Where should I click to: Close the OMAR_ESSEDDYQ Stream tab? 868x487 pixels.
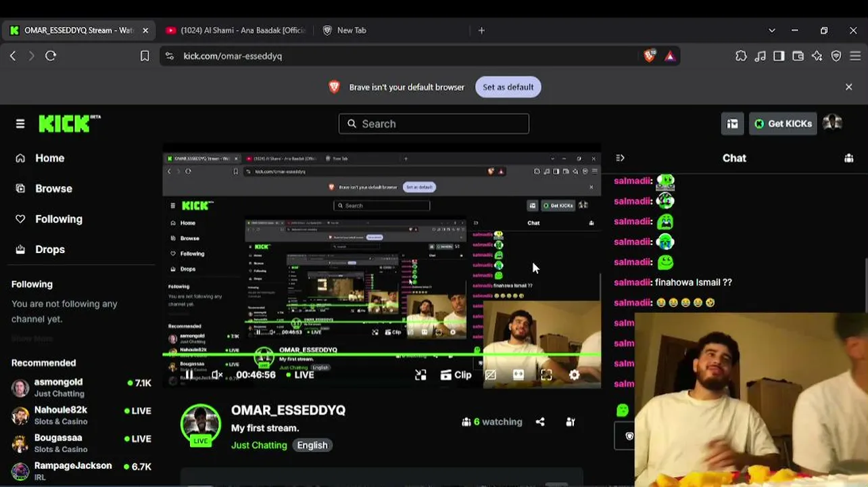coord(145,30)
